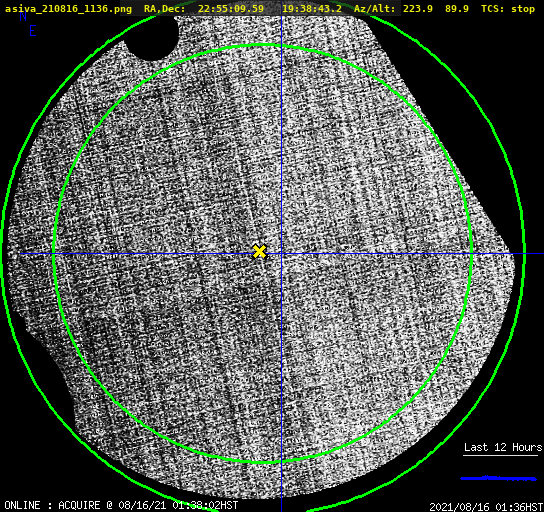Click the Az/Alt label in header
The height and width of the screenshot is (512, 544).
pos(374,9)
